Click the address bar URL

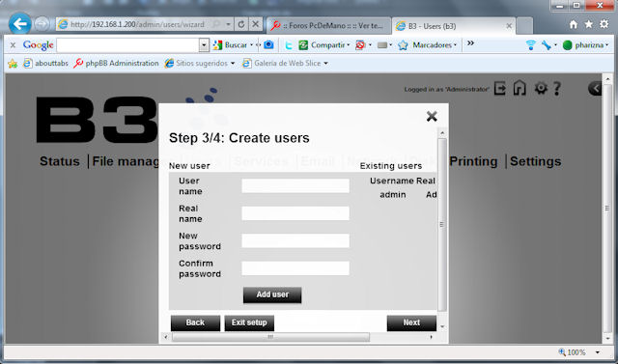tap(137, 24)
